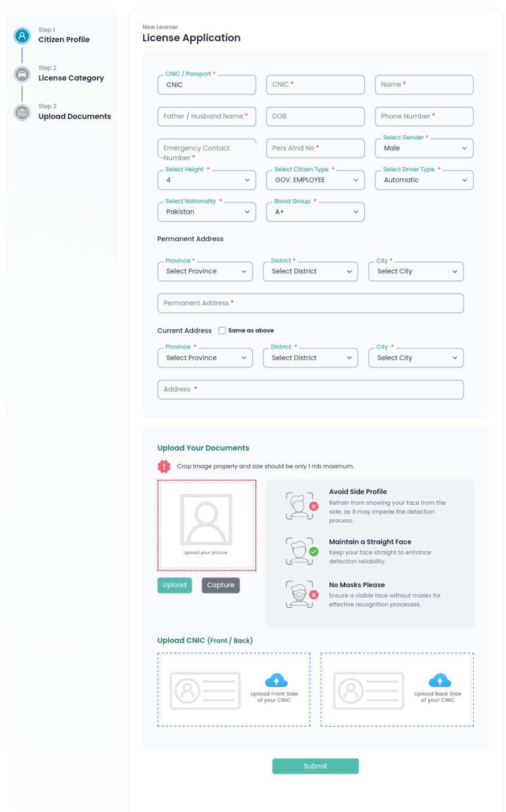Viewport: 506px width, 812px height.
Task: Click the red warning badge icon
Action: pyautogui.click(x=164, y=466)
